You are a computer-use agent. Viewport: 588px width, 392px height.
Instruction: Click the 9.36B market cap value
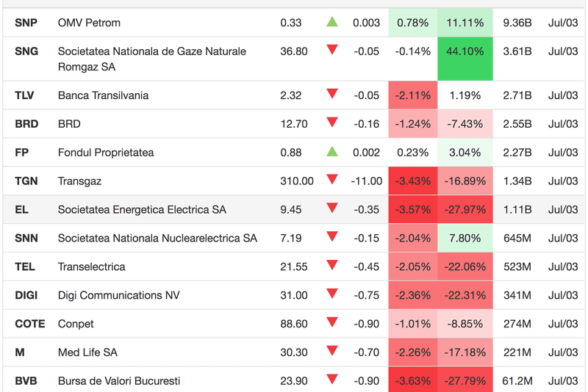click(x=517, y=23)
